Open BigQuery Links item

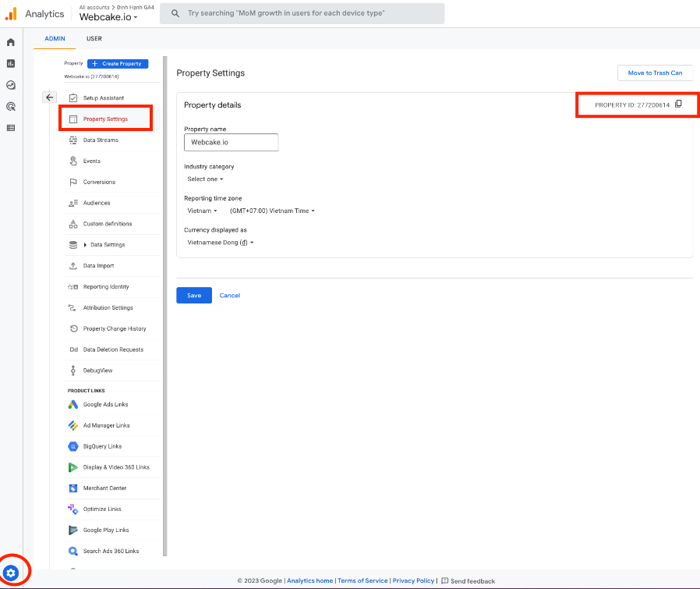point(102,446)
